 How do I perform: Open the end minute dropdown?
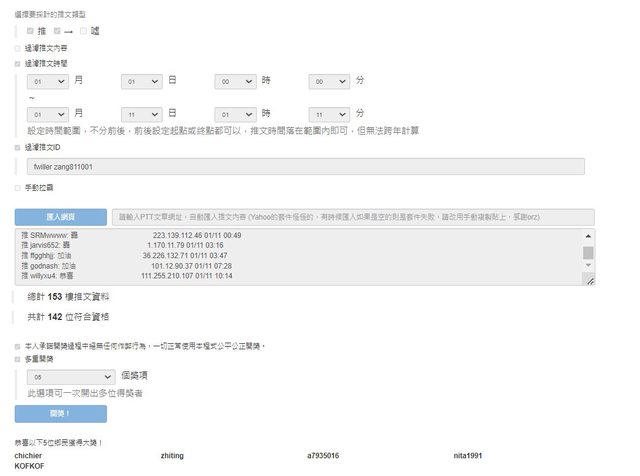tap(329, 114)
